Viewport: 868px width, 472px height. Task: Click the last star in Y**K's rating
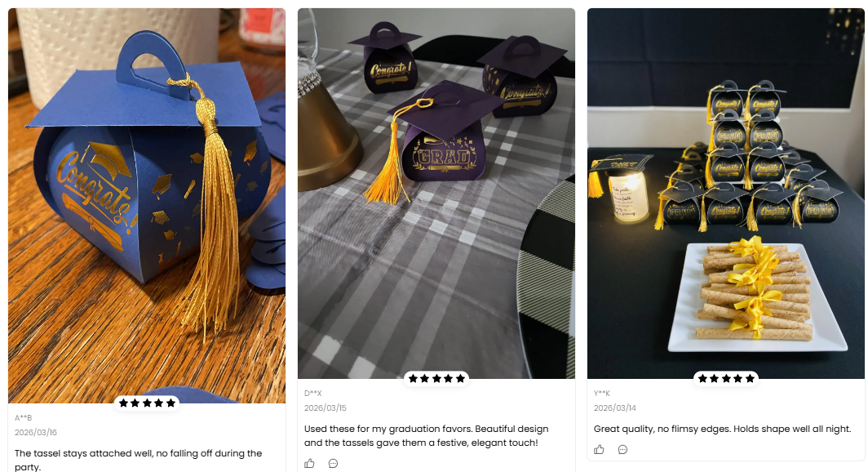(x=750, y=378)
